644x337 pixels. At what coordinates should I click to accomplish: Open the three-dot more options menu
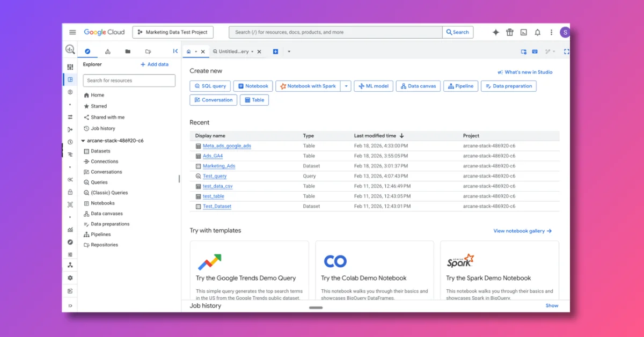coord(551,32)
